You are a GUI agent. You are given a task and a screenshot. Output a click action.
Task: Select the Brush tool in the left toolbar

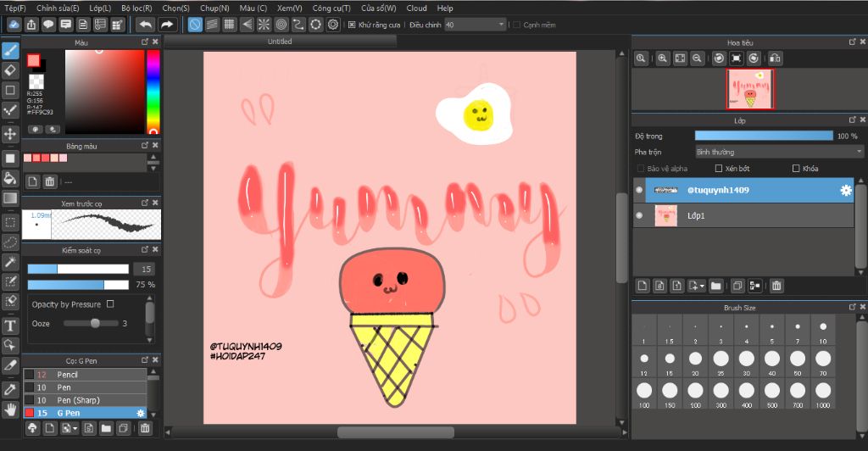10,50
